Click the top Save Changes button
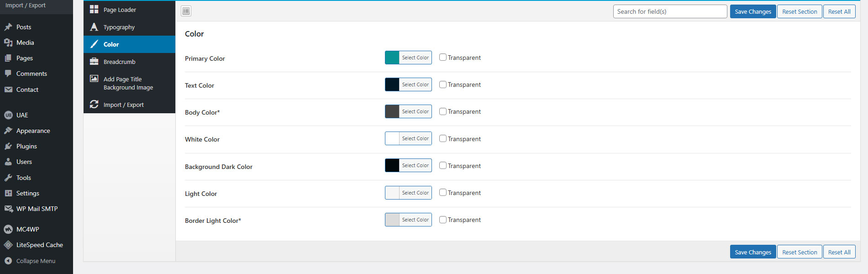The width and height of the screenshot is (868, 274). coord(752,11)
